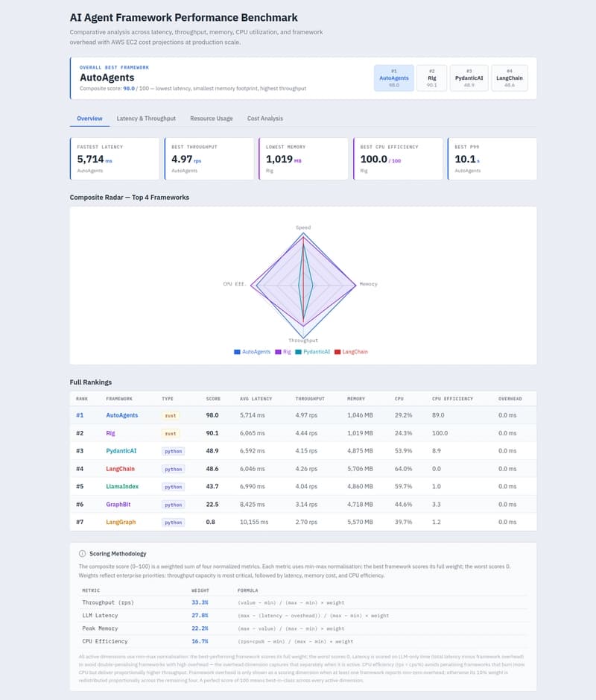Click the LangChain red legend swatch
Image resolution: width=596 pixels, height=700 pixels.
(x=337, y=351)
